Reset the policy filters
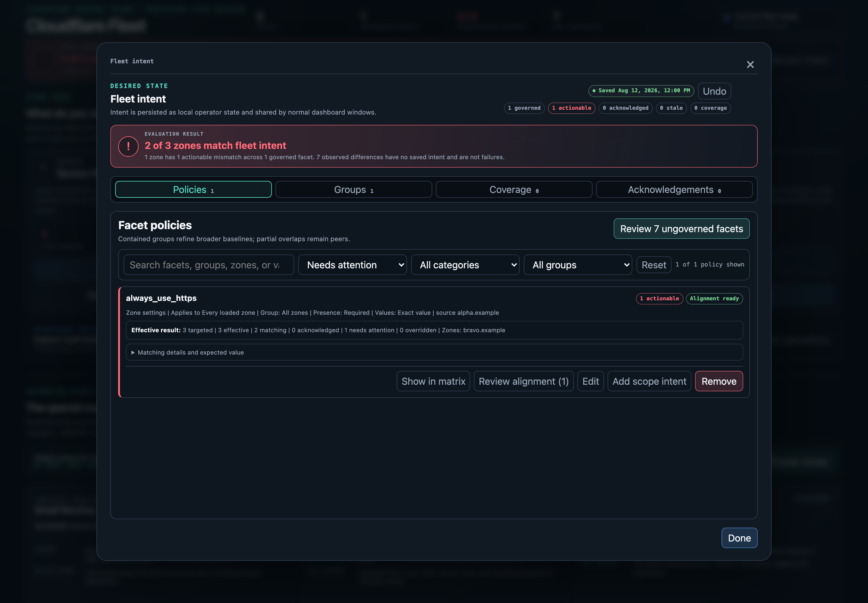 (x=653, y=265)
